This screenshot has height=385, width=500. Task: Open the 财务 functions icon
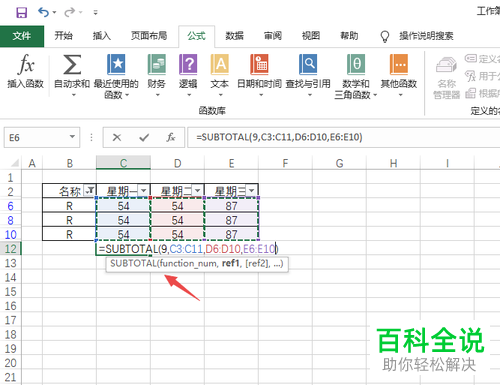click(156, 64)
